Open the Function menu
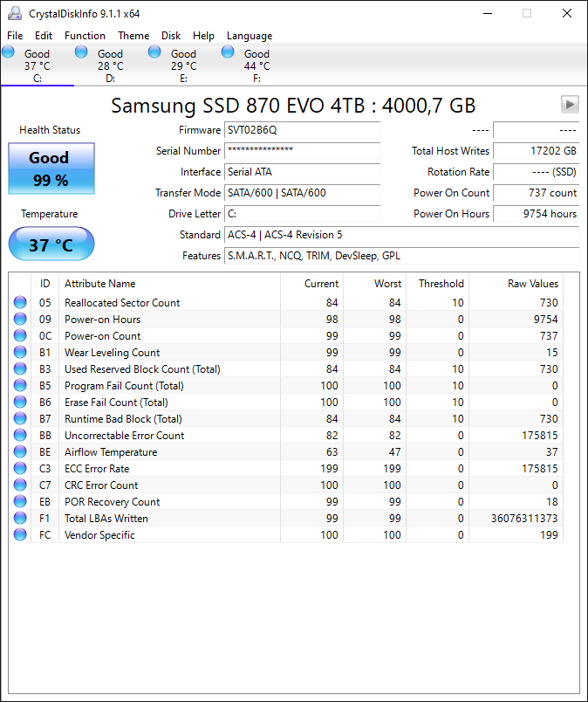 85,36
